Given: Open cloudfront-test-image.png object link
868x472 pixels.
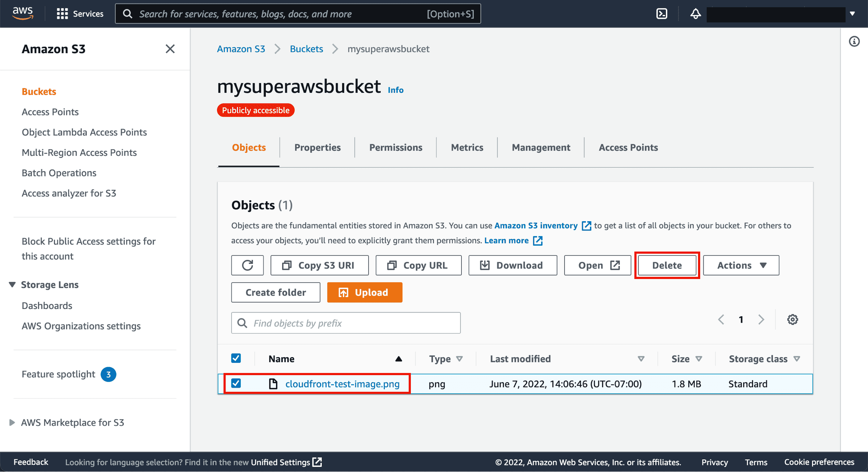Looking at the screenshot, I should (x=342, y=384).
